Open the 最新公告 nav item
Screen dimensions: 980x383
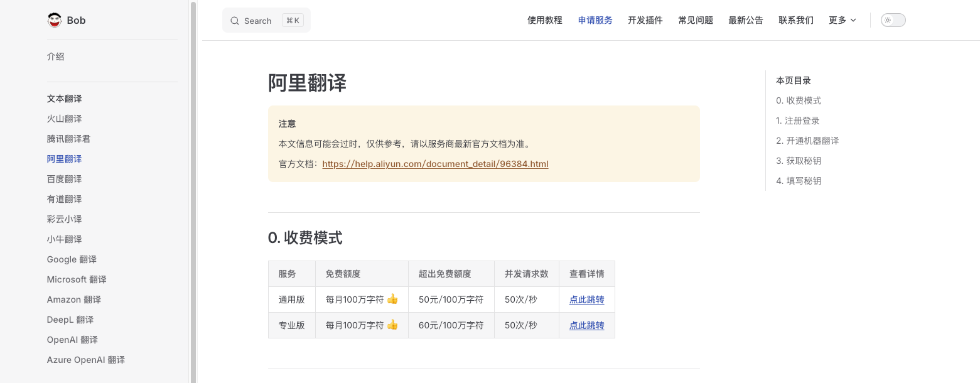[x=746, y=20]
